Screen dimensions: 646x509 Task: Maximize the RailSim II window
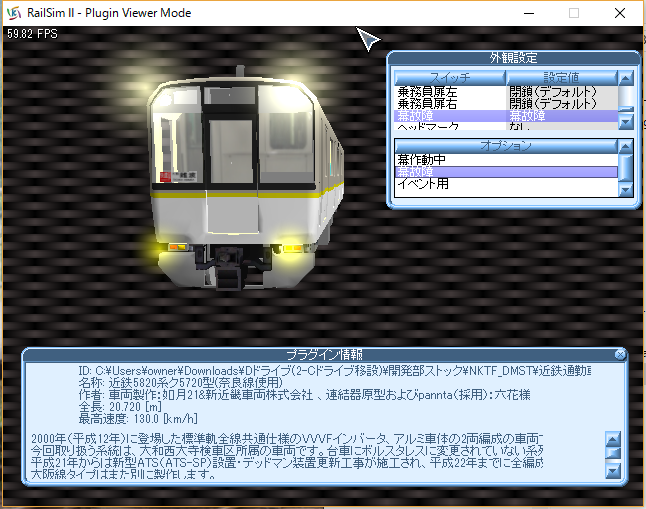(574, 13)
